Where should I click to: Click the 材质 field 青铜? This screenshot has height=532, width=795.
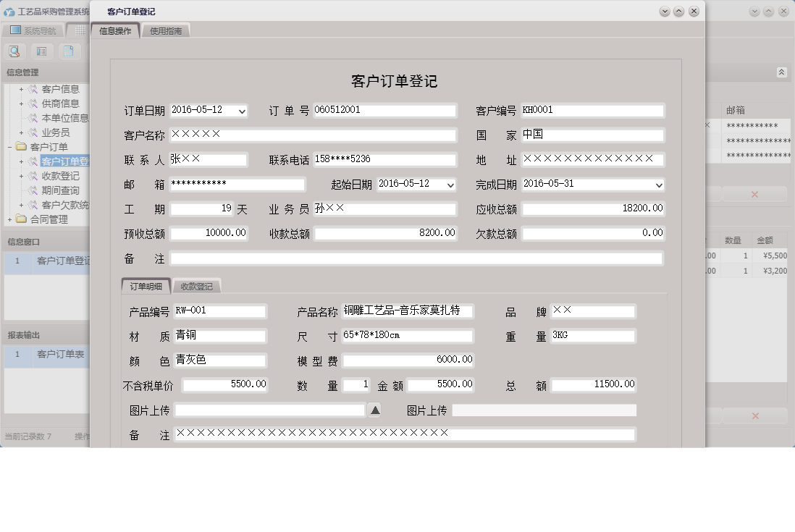220,335
